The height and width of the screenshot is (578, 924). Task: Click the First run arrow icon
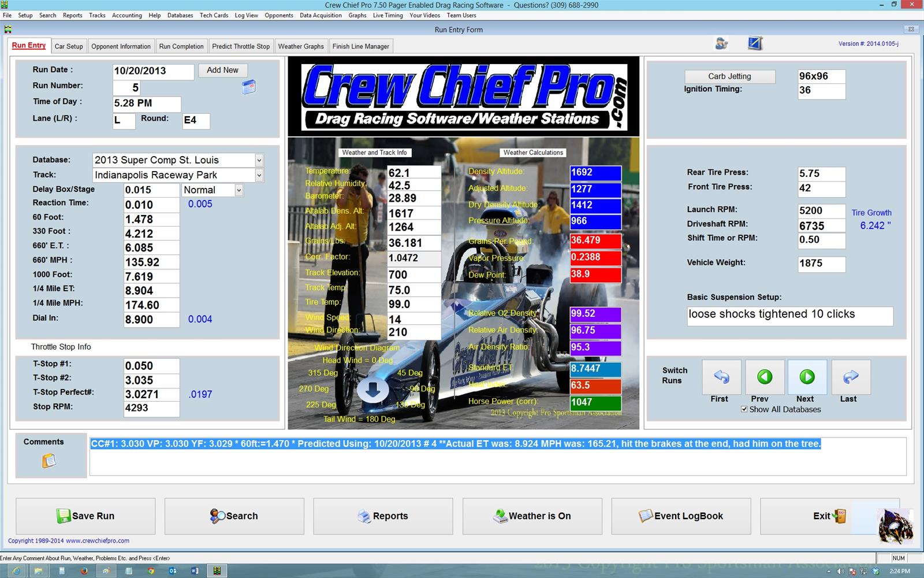tap(721, 377)
